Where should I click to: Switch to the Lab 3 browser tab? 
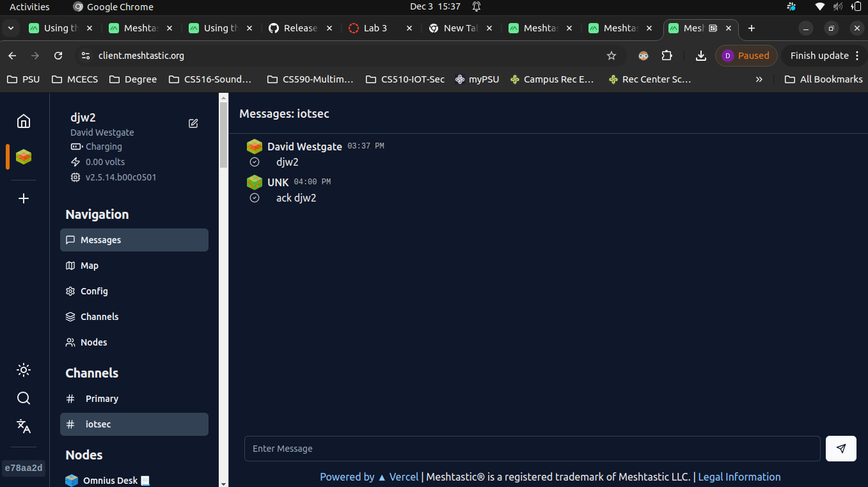(x=375, y=28)
